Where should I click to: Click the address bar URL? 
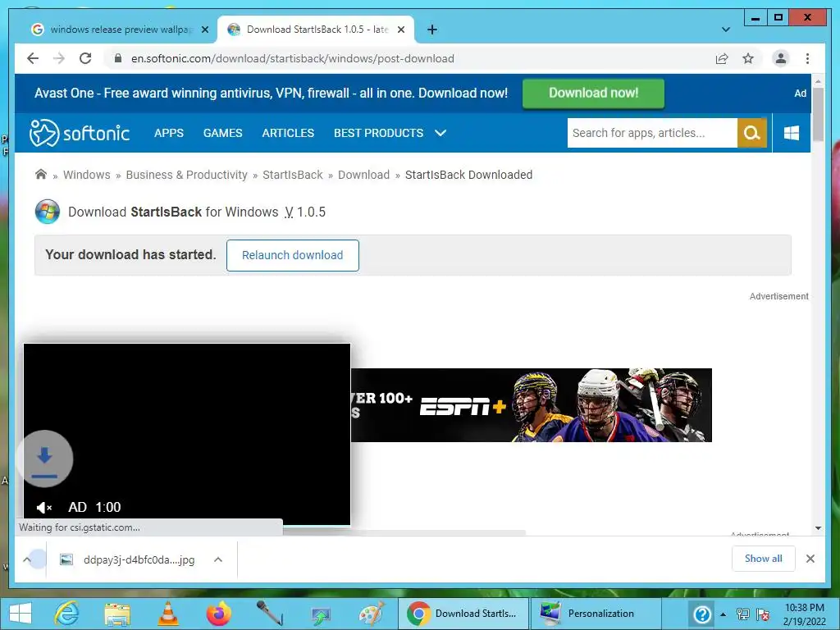[293, 58]
